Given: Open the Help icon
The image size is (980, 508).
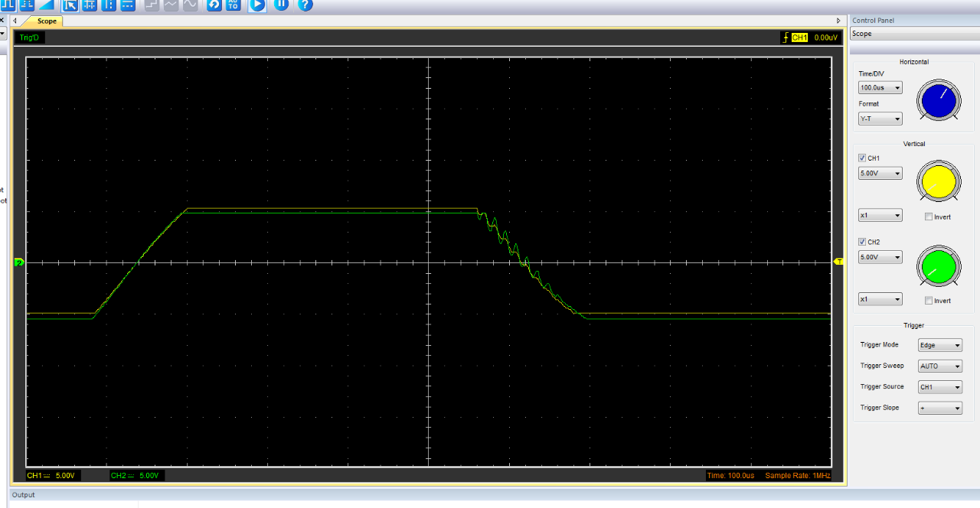Looking at the screenshot, I should [305, 5].
